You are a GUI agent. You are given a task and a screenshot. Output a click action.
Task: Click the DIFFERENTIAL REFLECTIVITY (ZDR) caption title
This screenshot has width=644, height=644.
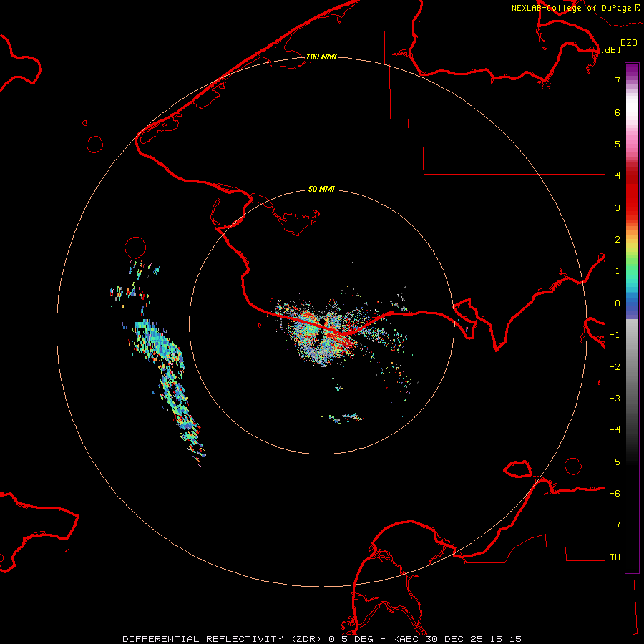223,639
